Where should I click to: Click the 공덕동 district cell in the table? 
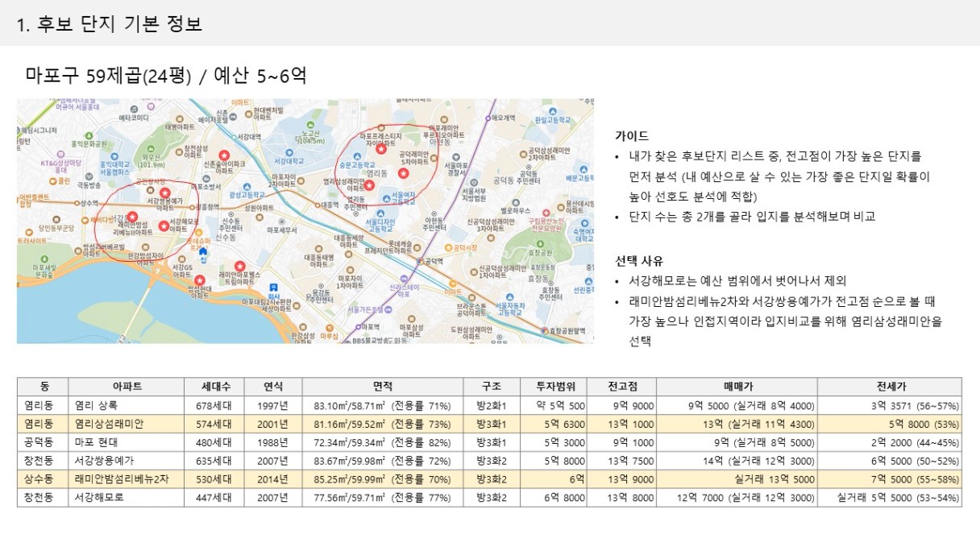[x=43, y=442]
